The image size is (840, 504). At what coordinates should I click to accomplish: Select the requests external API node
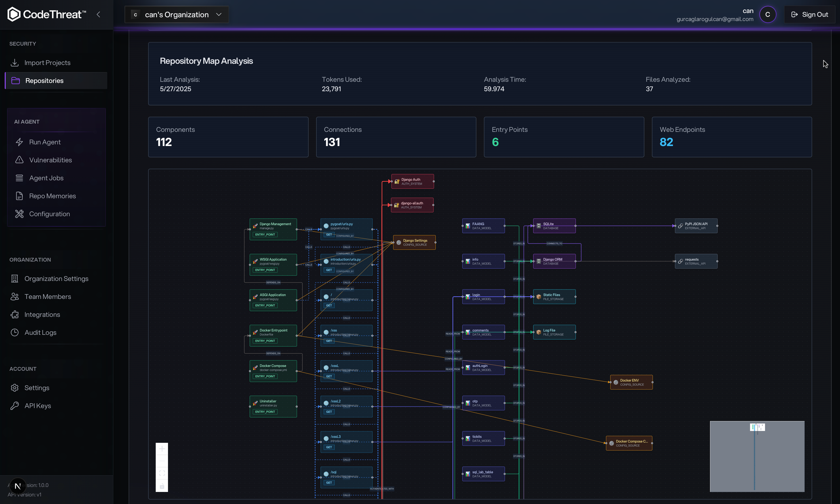coord(696,261)
